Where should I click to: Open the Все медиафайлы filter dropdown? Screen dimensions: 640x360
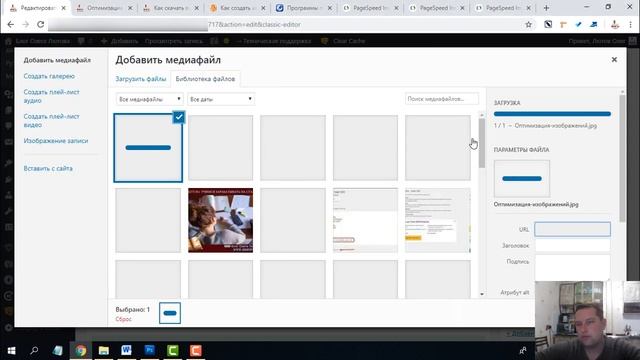pos(149,99)
